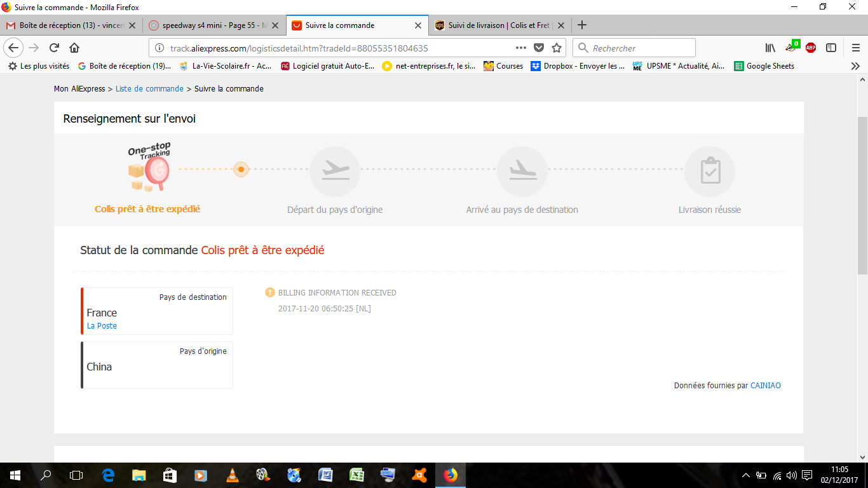Go to the Firefox home page
The image size is (868, 488).
pos(74,48)
